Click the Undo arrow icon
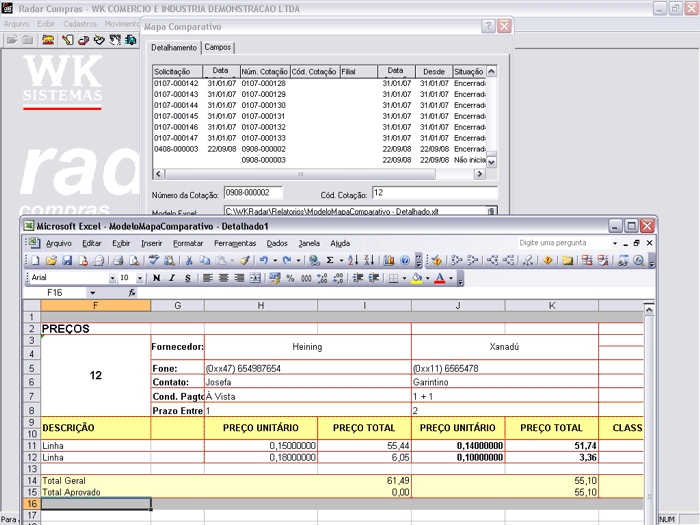The width and height of the screenshot is (700, 525). (262, 260)
